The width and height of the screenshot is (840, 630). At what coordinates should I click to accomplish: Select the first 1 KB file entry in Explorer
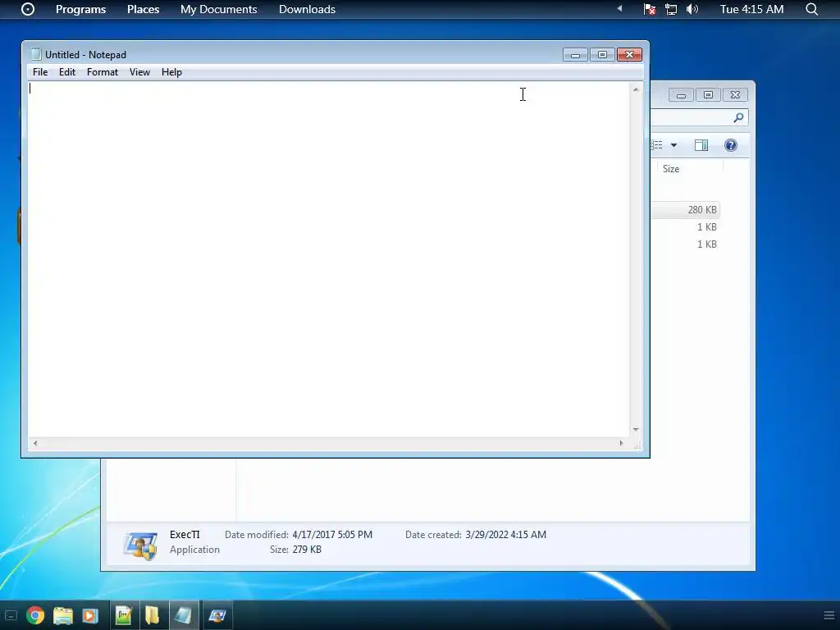pyautogui.click(x=706, y=227)
